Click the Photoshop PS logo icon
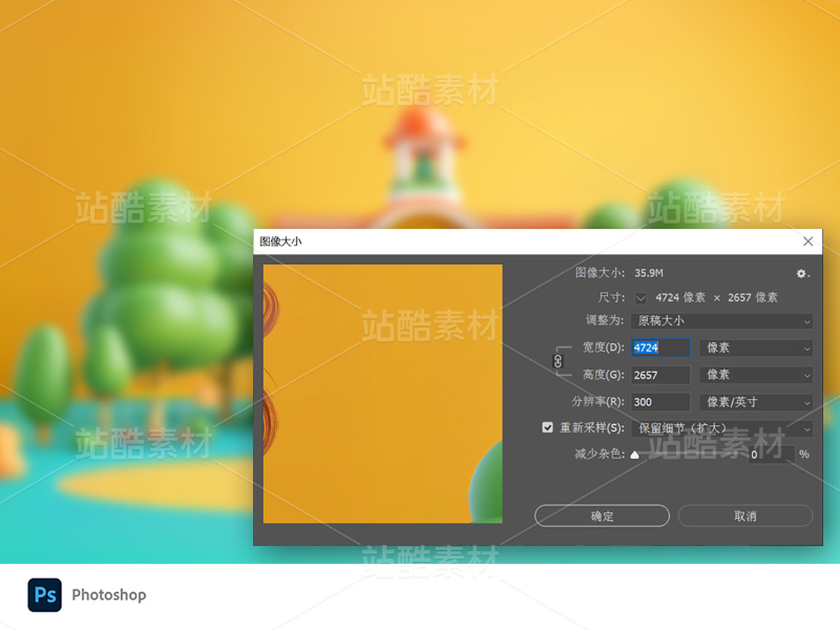 pos(45,595)
